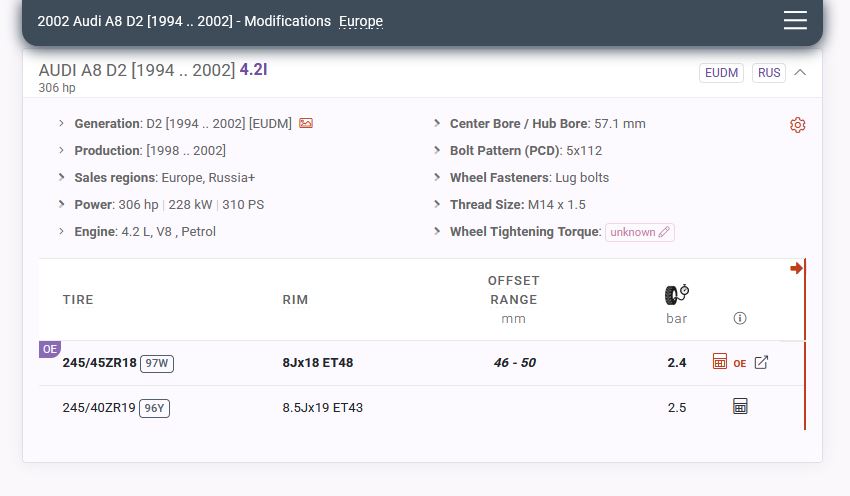The width and height of the screenshot is (850, 496).
Task: Click the 4.2l engine modification title
Action: point(253,69)
